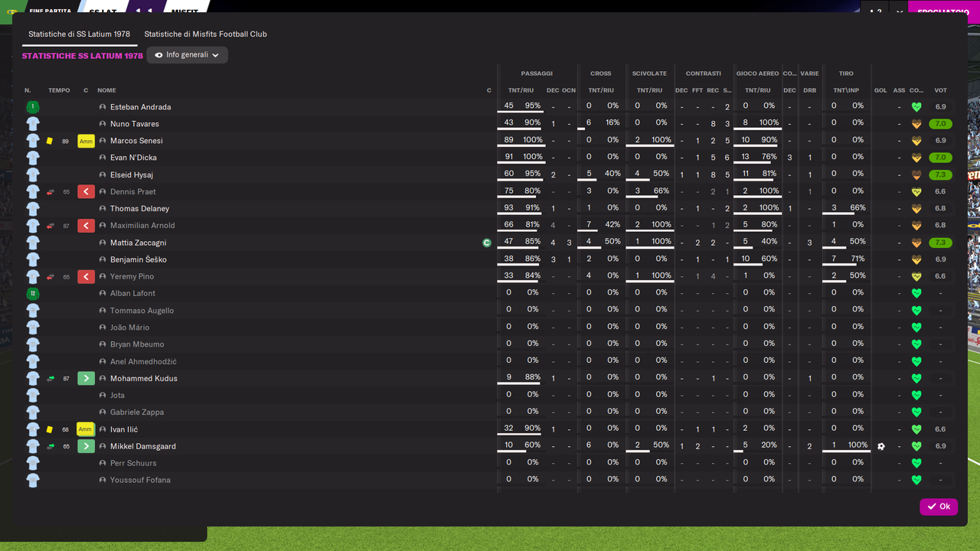Click Marcos Senesi's yellow card icon
The width and height of the screenshot is (980, 551).
[50, 141]
